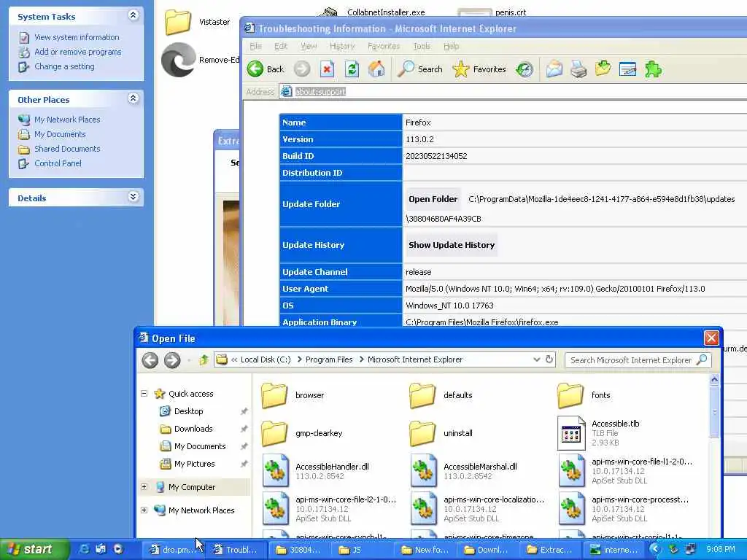This screenshot has height=560, width=747.
Task: Go to Home page icon
Action: point(376,69)
